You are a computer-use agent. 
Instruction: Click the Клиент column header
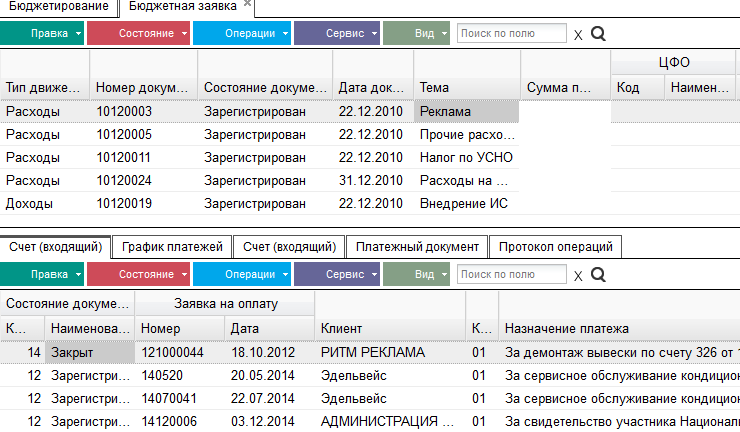tap(390, 316)
